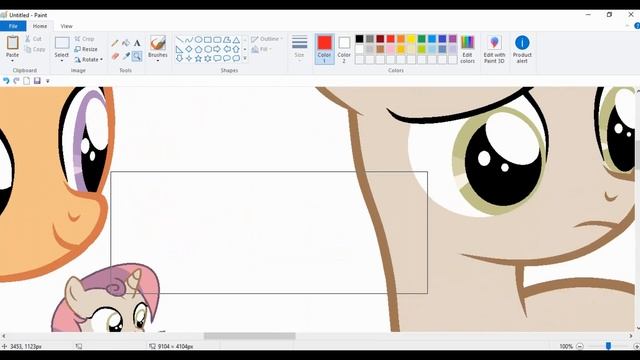Click Undo in the quick access toolbar
Viewport: 640px width, 360px height.
point(6,81)
